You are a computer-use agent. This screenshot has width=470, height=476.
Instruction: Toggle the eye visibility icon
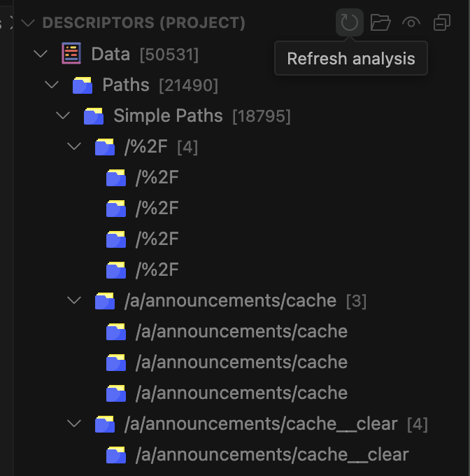[x=411, y=23]
